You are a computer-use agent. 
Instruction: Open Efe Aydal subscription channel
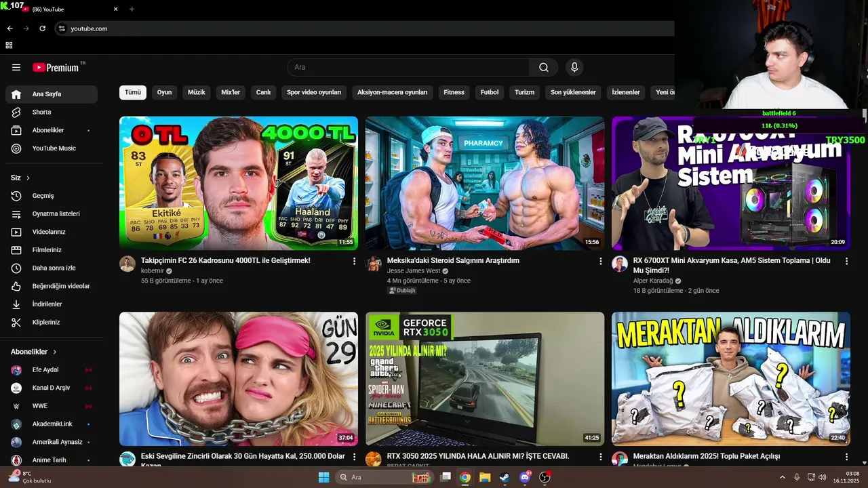(52, 370)
